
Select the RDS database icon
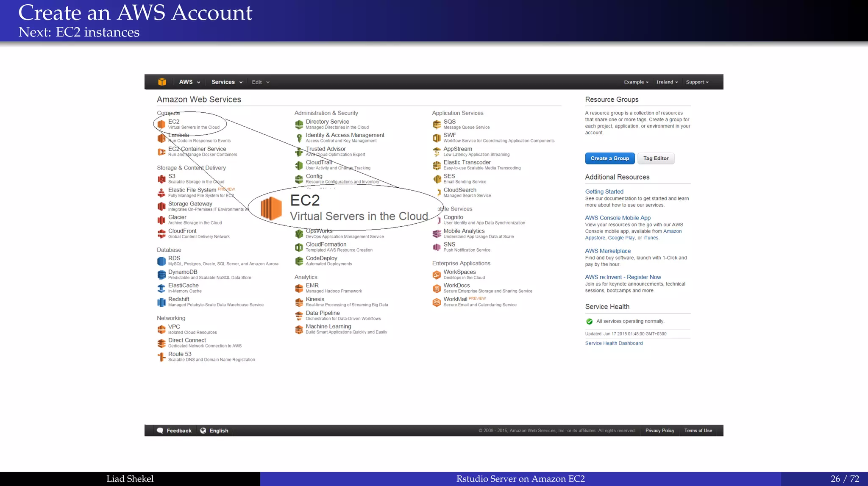(161, 261)
